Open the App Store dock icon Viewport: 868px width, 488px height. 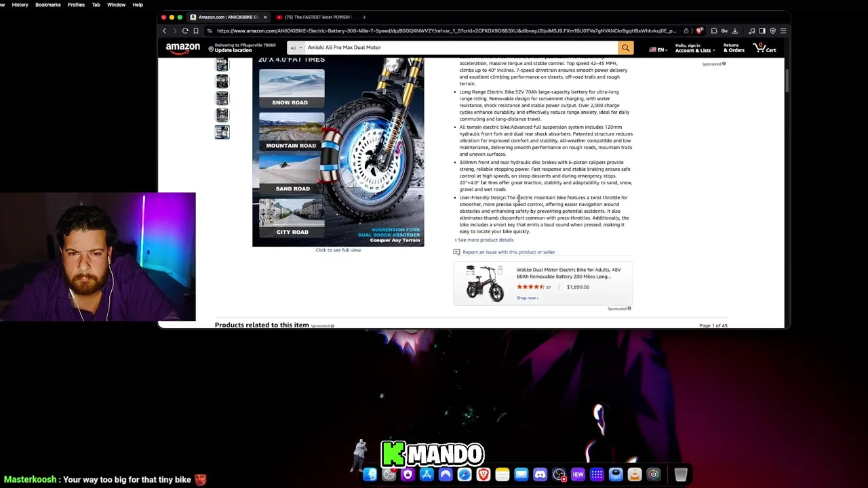pos(427,474)
